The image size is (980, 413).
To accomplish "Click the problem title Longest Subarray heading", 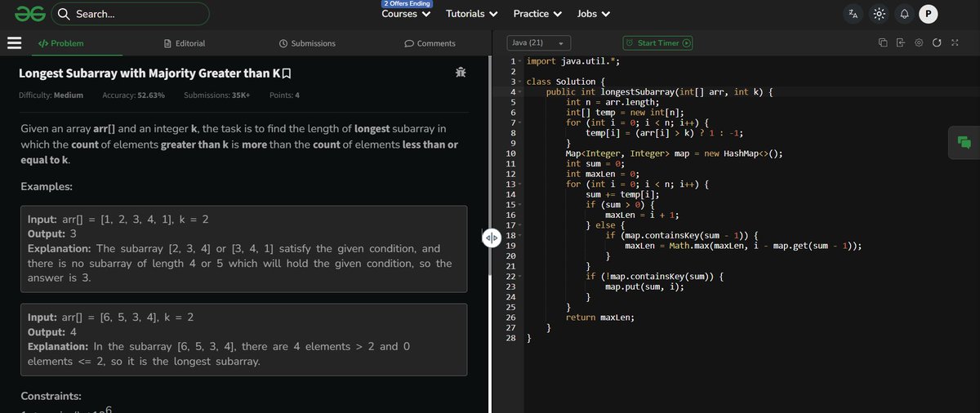I will tap(149, 74).
